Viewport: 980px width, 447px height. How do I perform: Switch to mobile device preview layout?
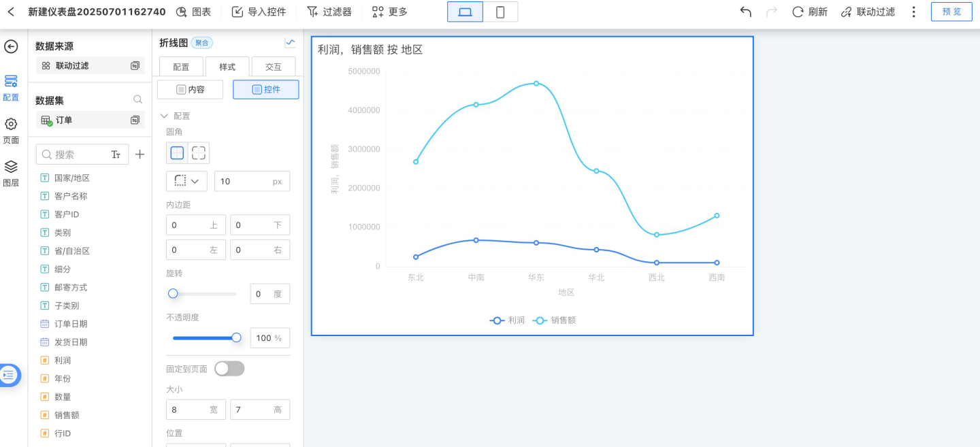(x=500, y=12)
